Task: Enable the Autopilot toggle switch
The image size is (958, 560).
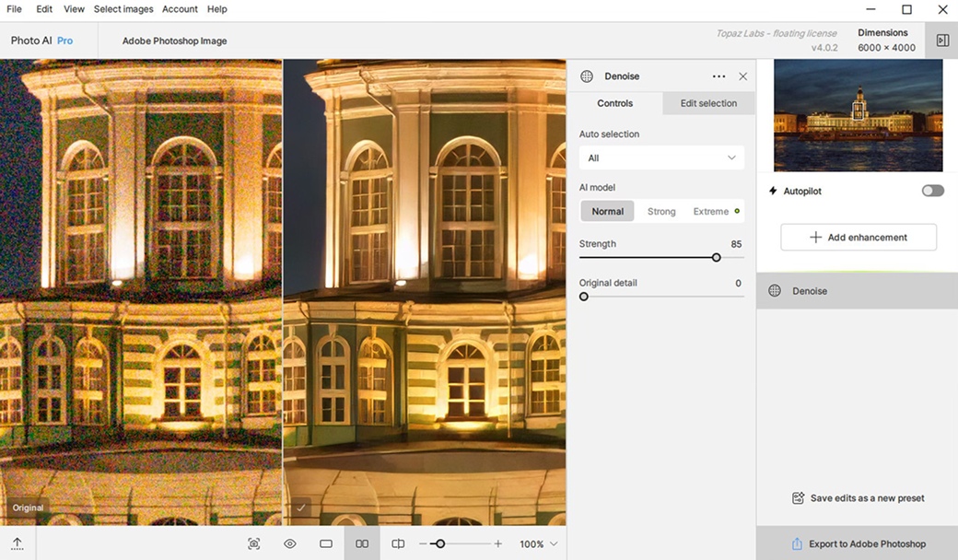Action: coord(932,191)
